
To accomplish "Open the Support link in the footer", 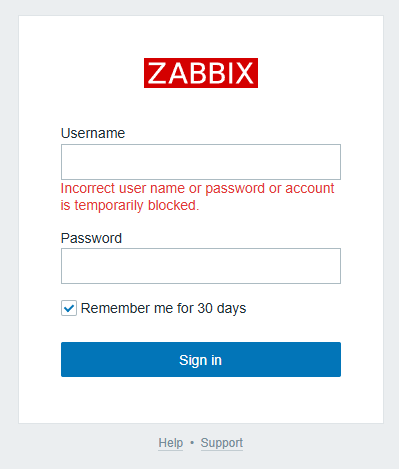I will [222, 443].
